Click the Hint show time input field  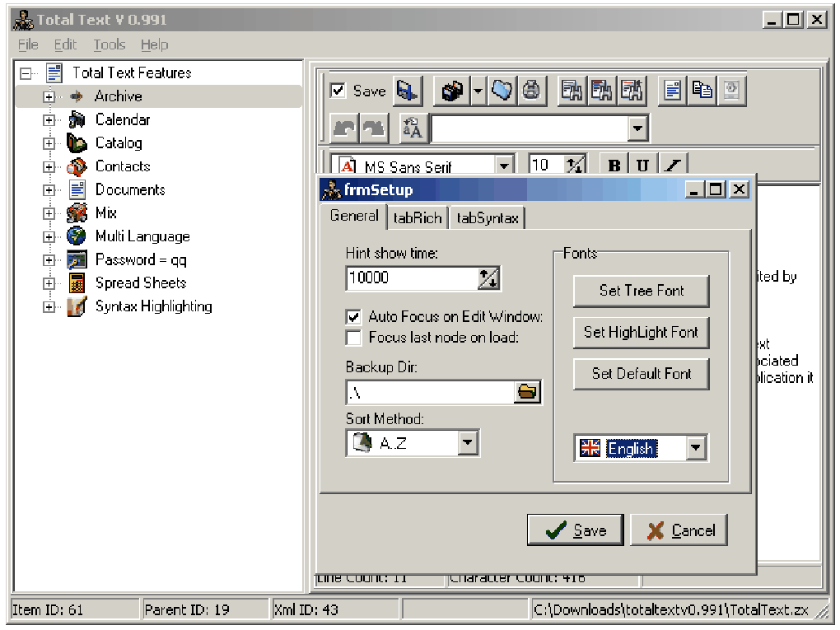(x=413, y=278)
